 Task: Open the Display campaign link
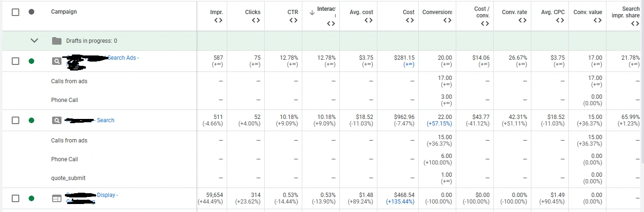point(107,195)
